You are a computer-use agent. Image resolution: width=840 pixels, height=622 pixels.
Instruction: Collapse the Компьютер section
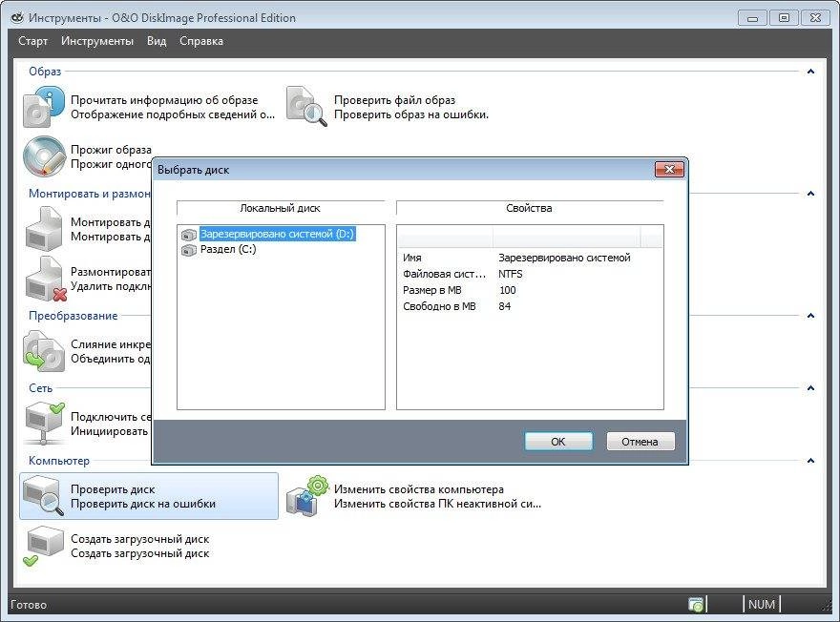(810, 461)
